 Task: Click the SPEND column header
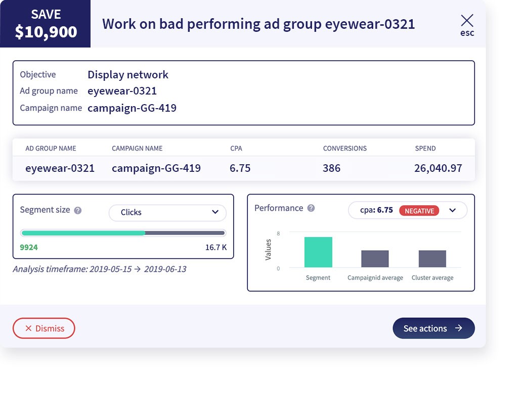point(425,149)
